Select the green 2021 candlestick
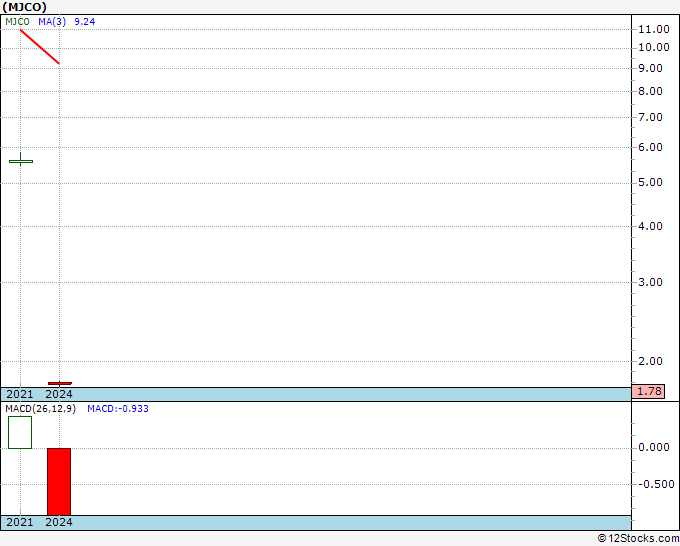This screenshot has width=680, height=546. (x=20, y=160)
